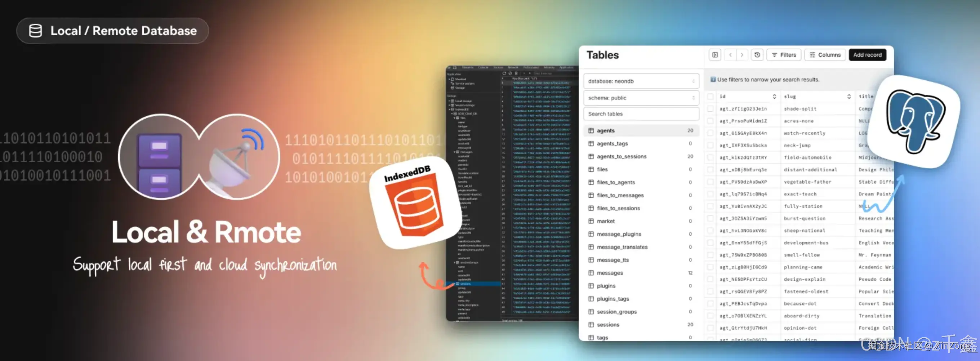Collapse LOBE_CHAT_DB node in DevTools tree

(x=452, y=114)
